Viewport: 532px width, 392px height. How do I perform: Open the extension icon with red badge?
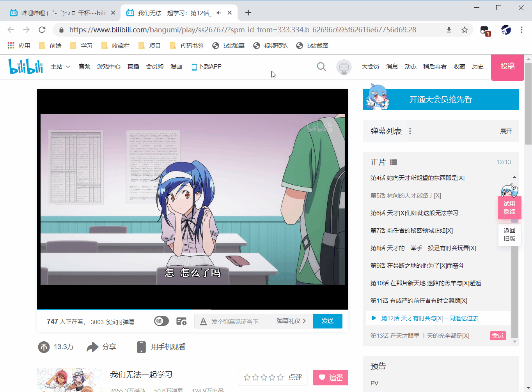485,30
